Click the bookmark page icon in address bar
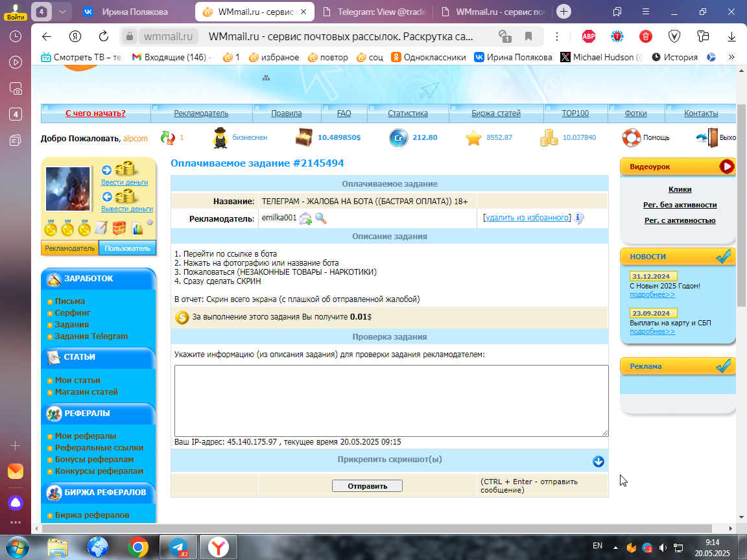 [x=528, y=37]
